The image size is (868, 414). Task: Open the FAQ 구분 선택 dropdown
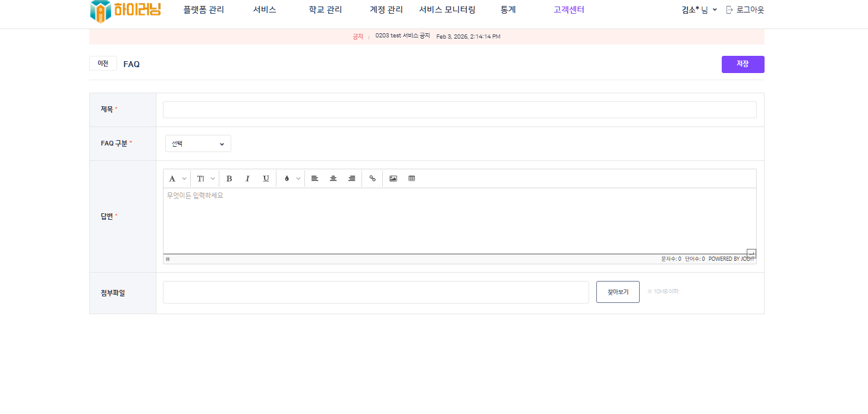click(198, 144)
